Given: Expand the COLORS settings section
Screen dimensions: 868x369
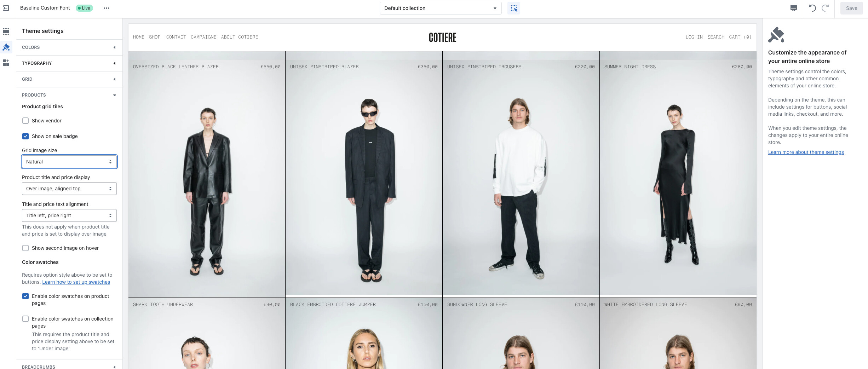Looking at the screenshot, I should (x=69, y=47).
